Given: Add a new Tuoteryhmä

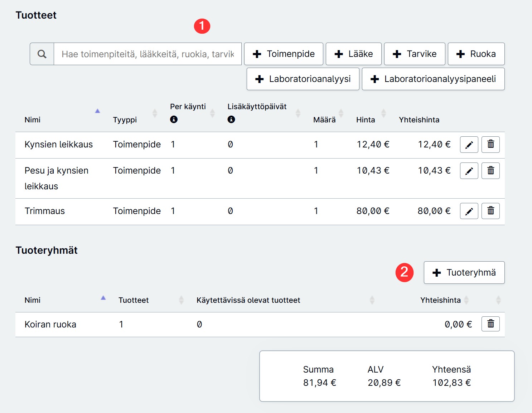Looking at the screenshot, I should tap(464, 273).
